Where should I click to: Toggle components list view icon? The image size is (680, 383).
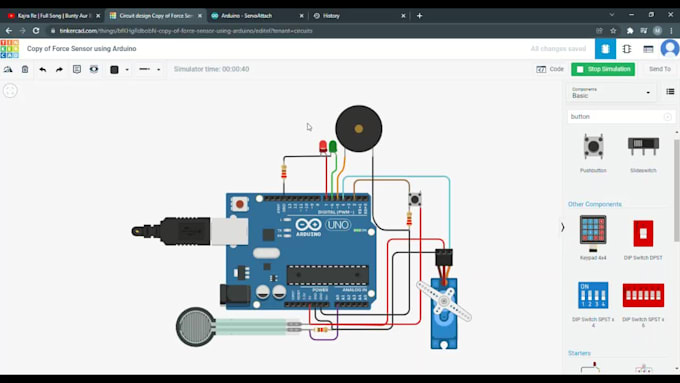tap(670, 92)
